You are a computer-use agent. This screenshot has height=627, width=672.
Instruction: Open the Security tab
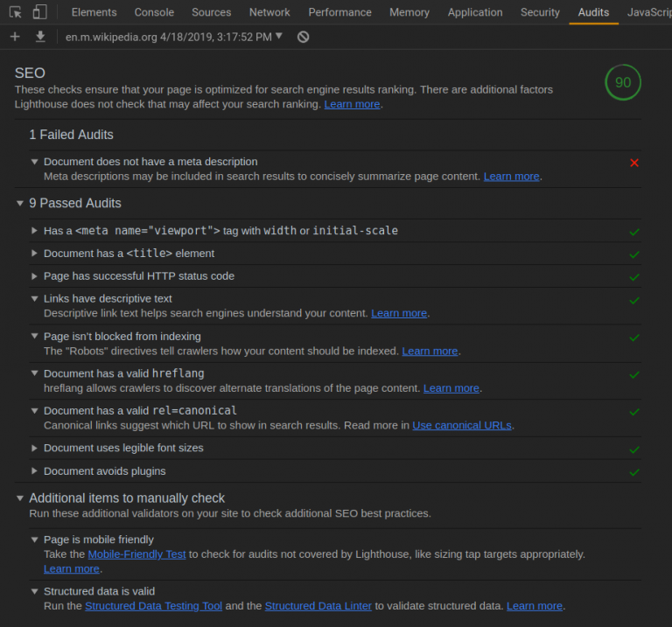pyautogui.click(x=540, y=12)
